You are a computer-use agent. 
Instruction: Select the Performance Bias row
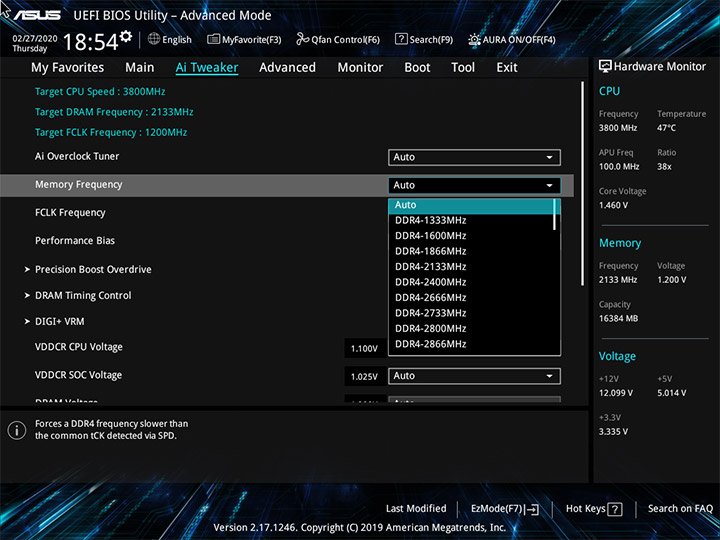75,241
